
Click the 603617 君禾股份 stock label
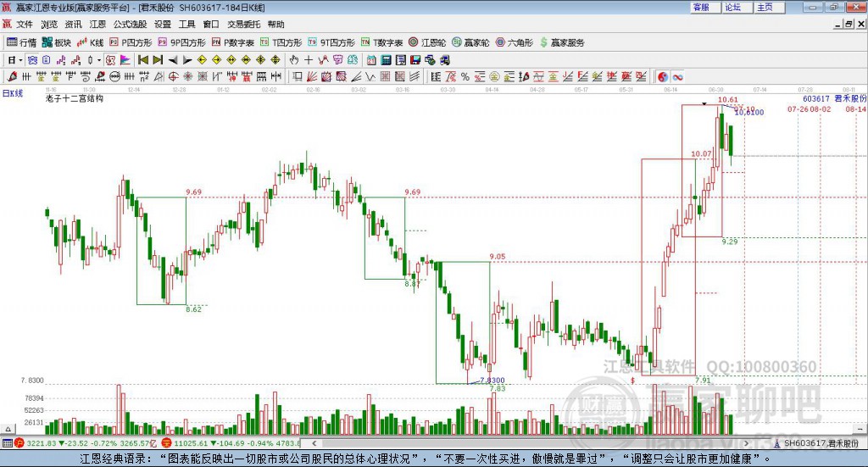(x=834, y=98)
